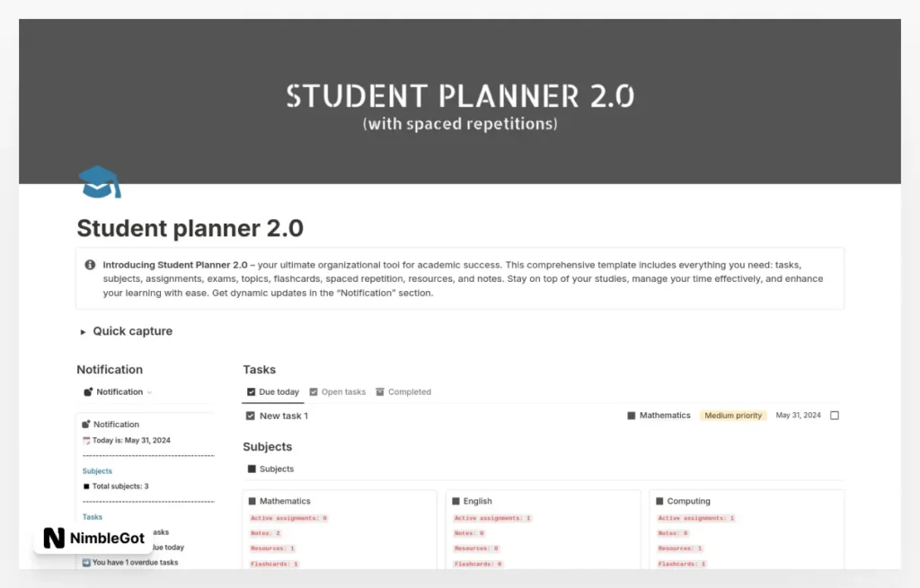920x588 pixels.
Task: Click the calendar icon next to Today is date
Action: coord(86,440)
